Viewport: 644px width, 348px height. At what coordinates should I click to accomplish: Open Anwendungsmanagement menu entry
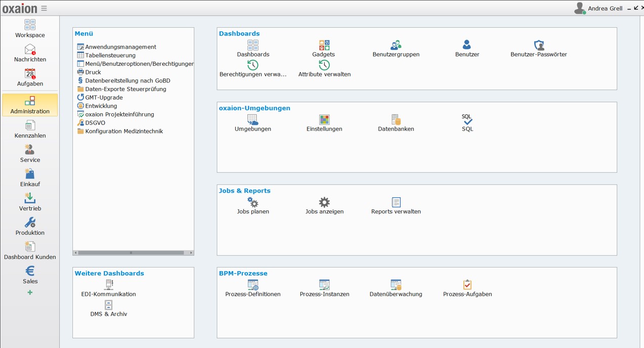coord(116,47)
